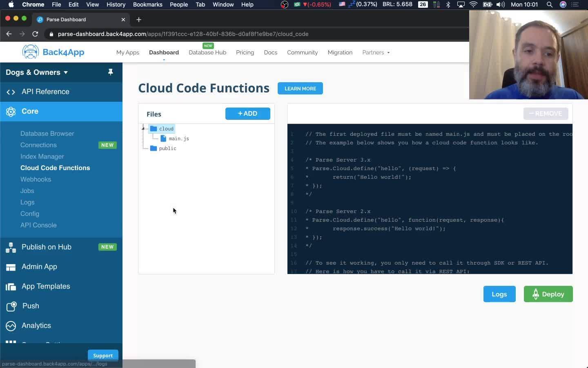Click the public folder icon

[154, 148]
